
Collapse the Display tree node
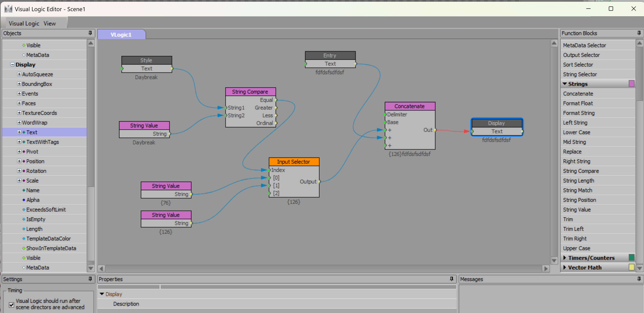[x=12, y=64]
